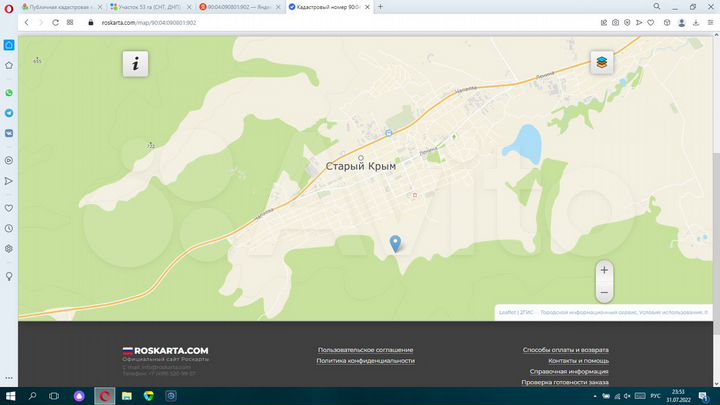Open the map layers switcher
The image size is (720, 405).
coord(602,62)
